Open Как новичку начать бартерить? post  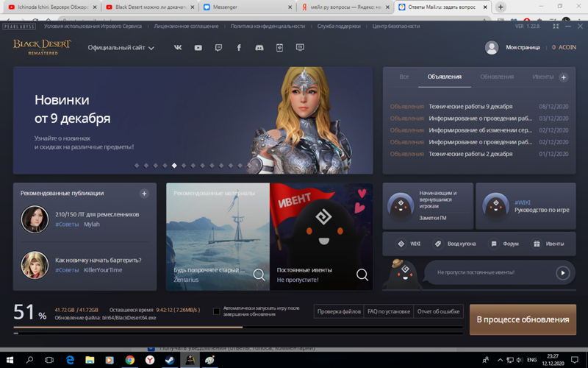(98, 261)
